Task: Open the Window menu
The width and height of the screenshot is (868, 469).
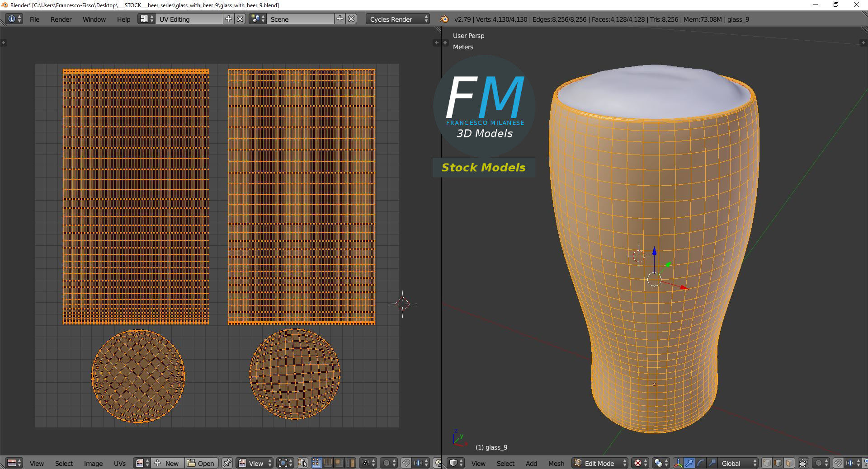Action: [94, 19]
